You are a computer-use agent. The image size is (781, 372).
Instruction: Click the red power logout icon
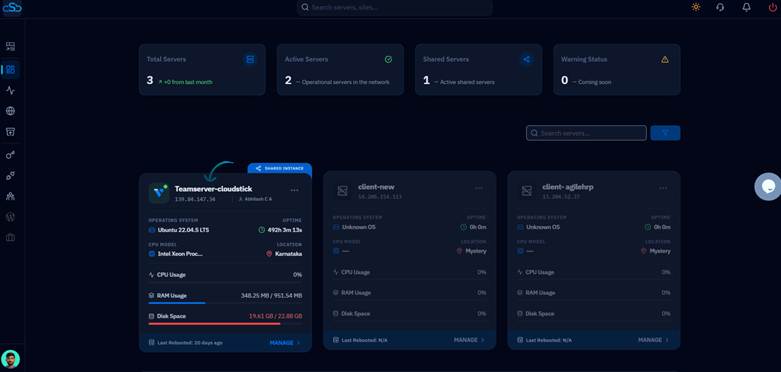773,7
